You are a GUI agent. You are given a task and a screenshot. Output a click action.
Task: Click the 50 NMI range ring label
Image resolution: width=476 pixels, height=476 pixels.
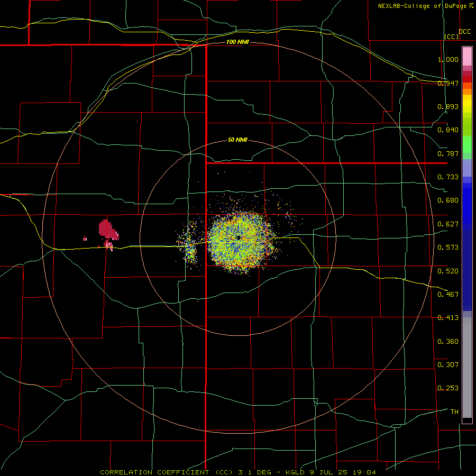click(x=237, y=140)
